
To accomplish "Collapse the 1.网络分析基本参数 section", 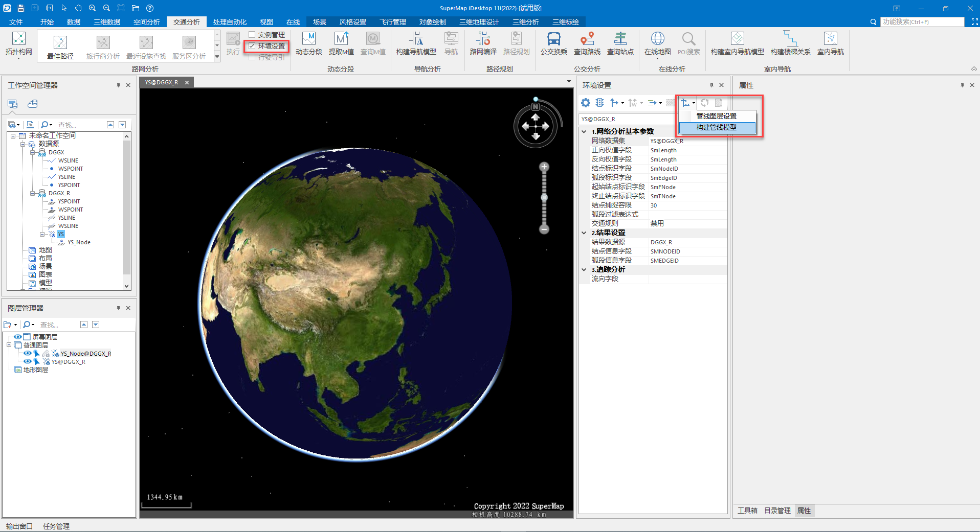I will 584,131.
